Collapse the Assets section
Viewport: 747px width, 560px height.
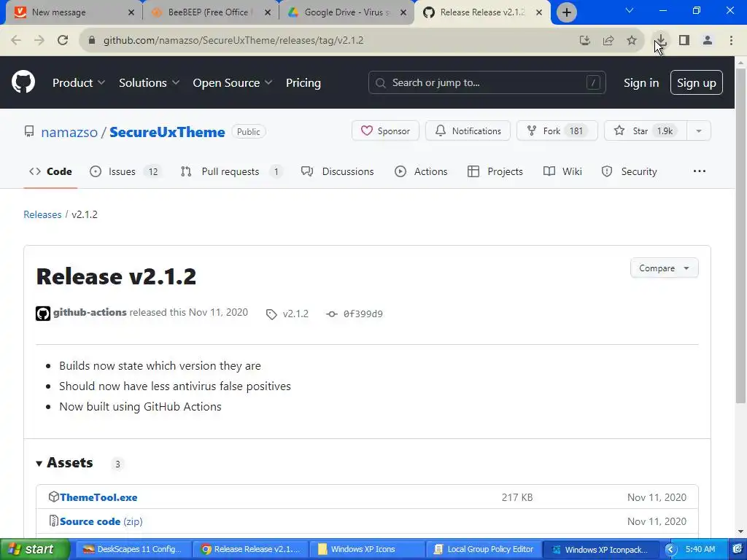[x=64, y=463]
